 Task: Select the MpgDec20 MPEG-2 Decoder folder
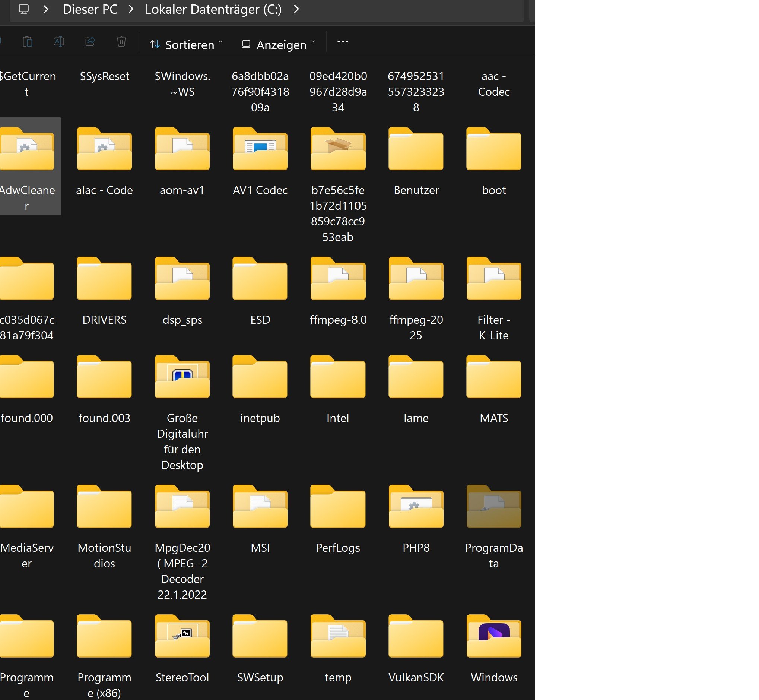click(182, 543)
